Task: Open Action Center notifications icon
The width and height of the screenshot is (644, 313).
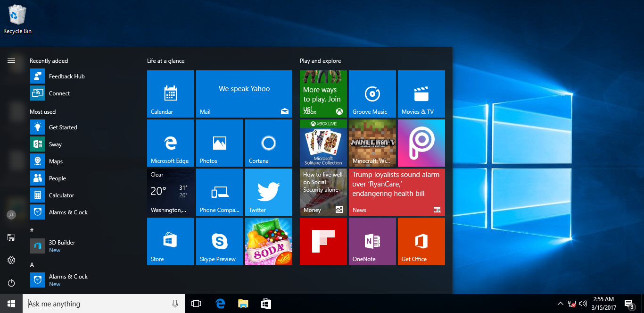Action: (x=629, y=304)
